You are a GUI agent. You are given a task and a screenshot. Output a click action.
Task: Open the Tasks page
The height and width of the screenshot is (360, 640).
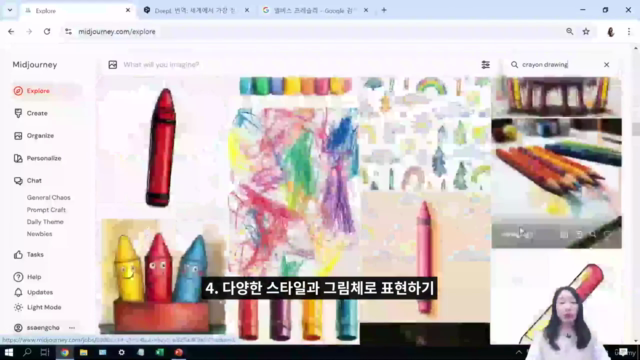[x=29, y=255]
